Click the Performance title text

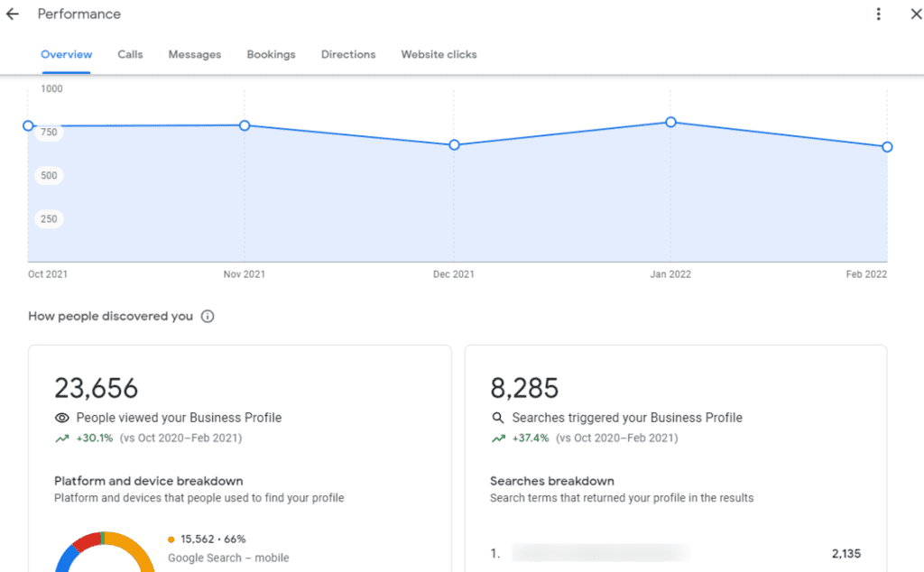79,14
